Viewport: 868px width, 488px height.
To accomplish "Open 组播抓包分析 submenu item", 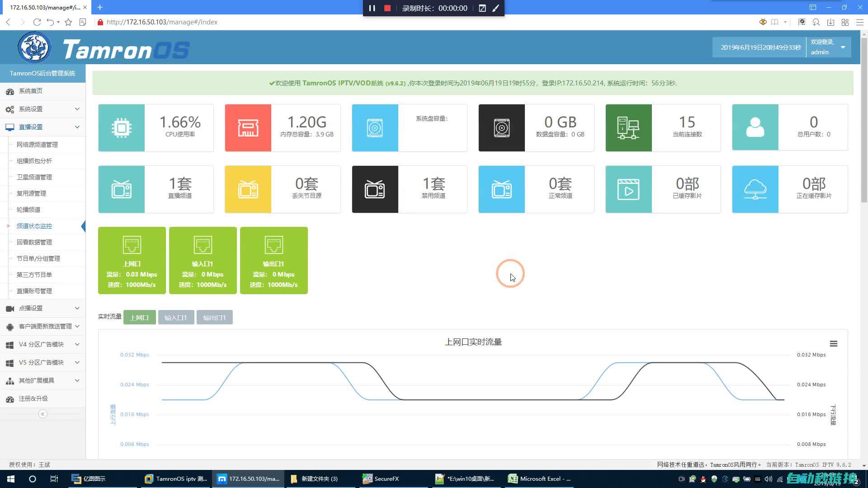I will click(x=34, y=161).
